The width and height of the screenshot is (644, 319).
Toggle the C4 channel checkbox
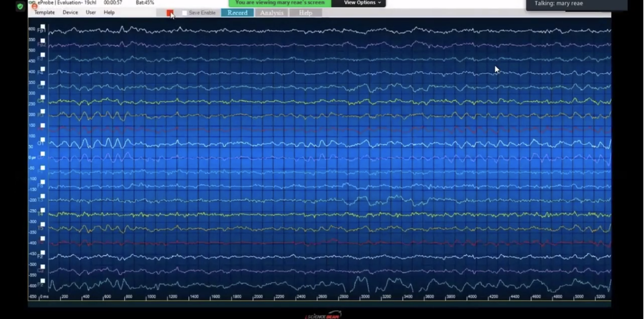pos(43,97)
